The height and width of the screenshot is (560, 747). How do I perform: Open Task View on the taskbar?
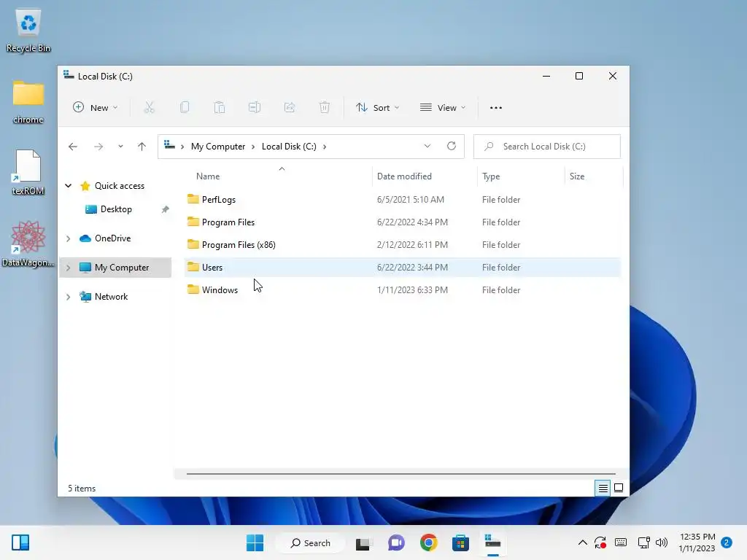[363, 542]
